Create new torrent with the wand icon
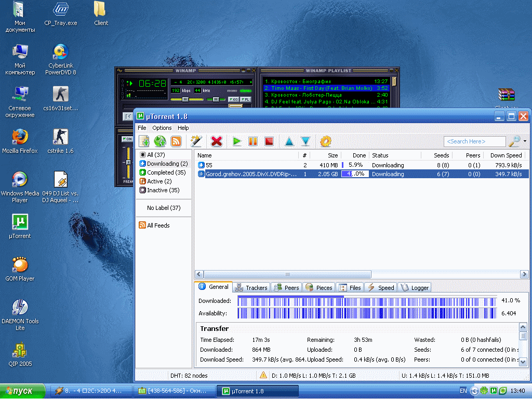Screen dimensions: 532x399 pyautogui.click(x=196, y=141)
